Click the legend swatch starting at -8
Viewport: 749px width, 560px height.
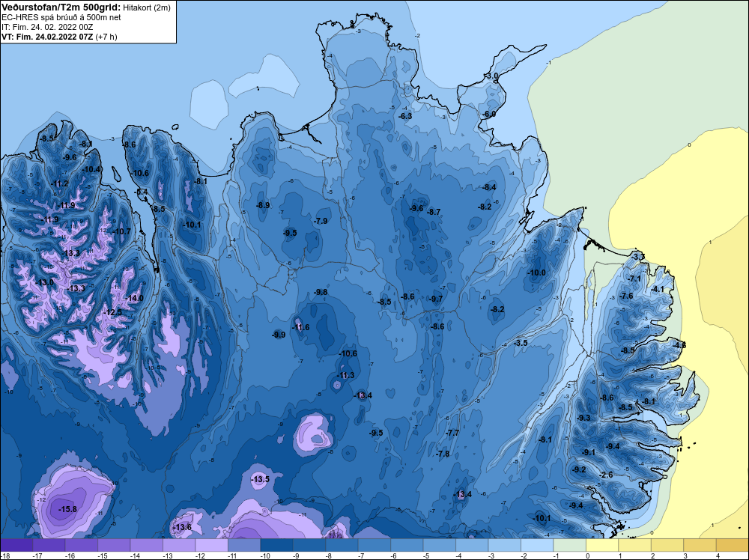click(342, 546)
